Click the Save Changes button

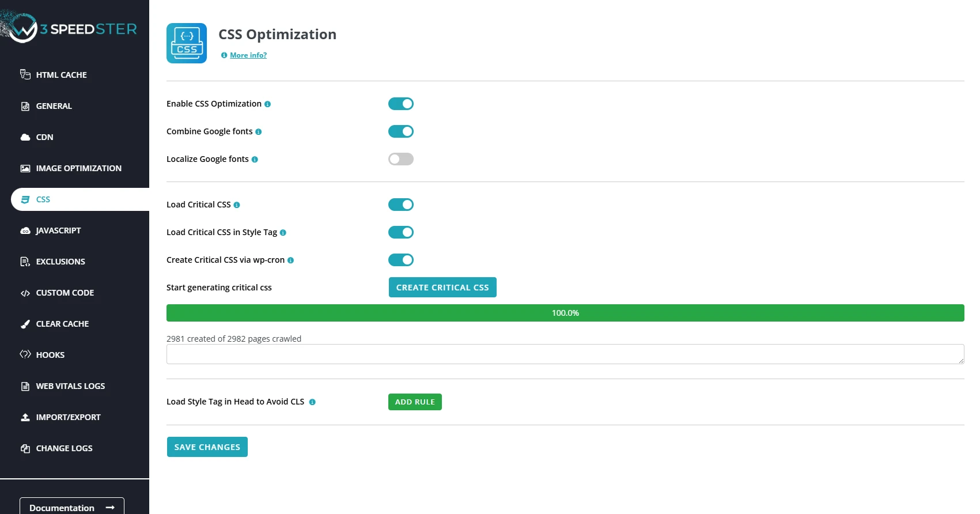pos(207,447)
